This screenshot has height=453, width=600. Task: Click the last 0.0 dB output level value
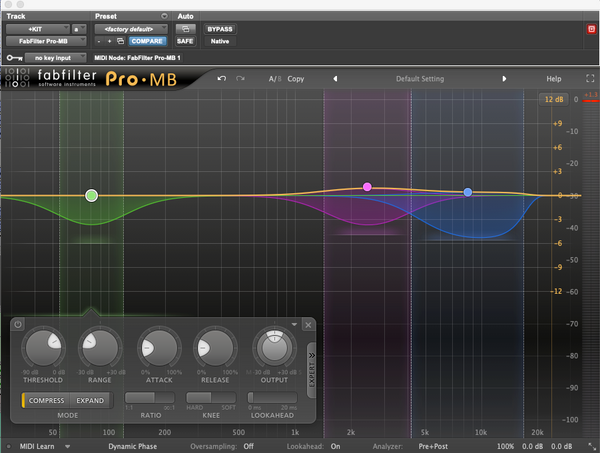click(x=561, y=446)
